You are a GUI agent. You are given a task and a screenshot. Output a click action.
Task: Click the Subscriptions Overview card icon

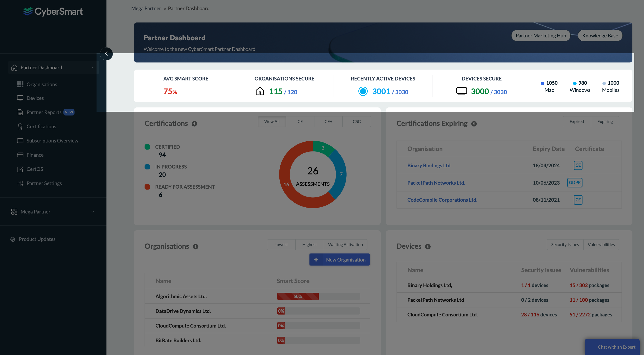click(20, 141)
